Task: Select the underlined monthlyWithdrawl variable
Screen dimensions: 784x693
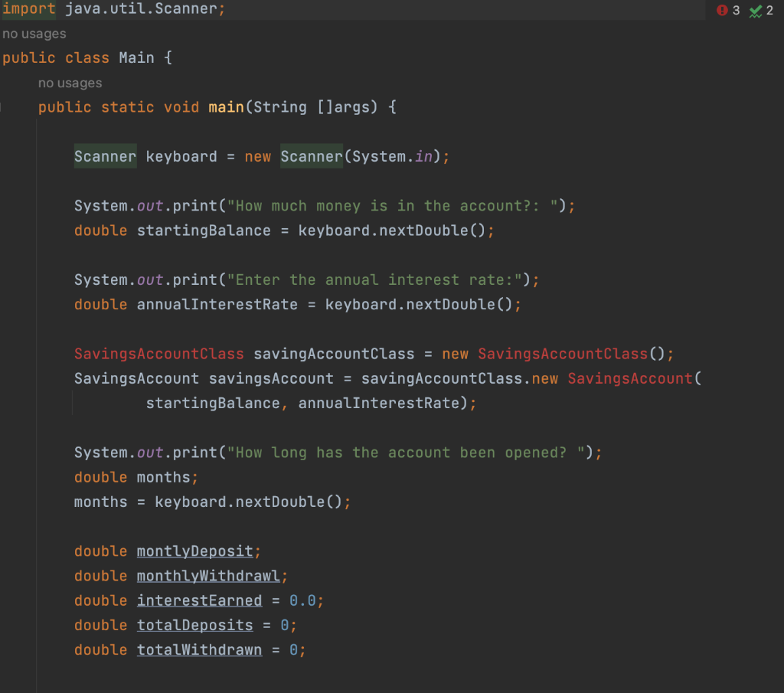Action: coord(210,575)
